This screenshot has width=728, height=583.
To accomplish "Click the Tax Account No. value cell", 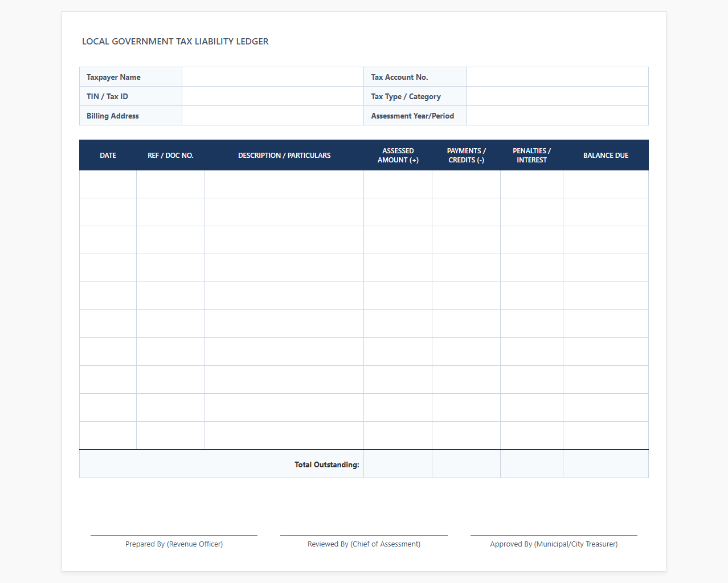I will point(557,77).
